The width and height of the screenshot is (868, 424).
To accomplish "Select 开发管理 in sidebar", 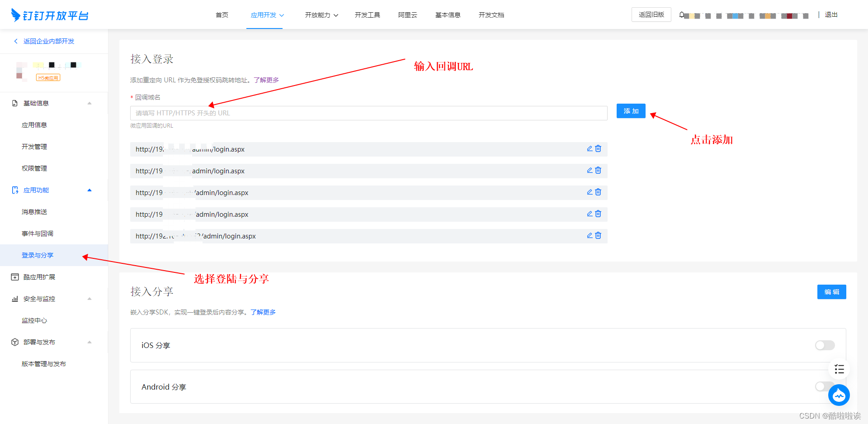I will pyautogui.click(x=34, y=147).
